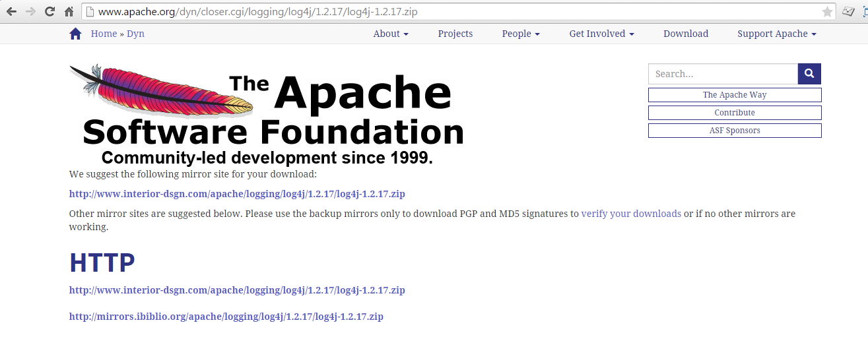Viewport: 868px width, 337px height.
Task: Open the Projects menu item
Action: point(455,34)
